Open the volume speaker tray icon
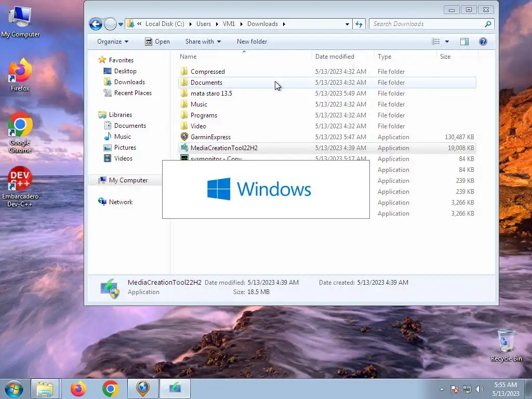 tap(479, 389)
